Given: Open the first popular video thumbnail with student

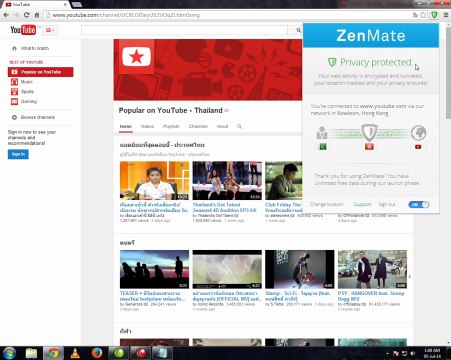Looking at the screenshot, I should pyautogui.click(x=154, y=181).
